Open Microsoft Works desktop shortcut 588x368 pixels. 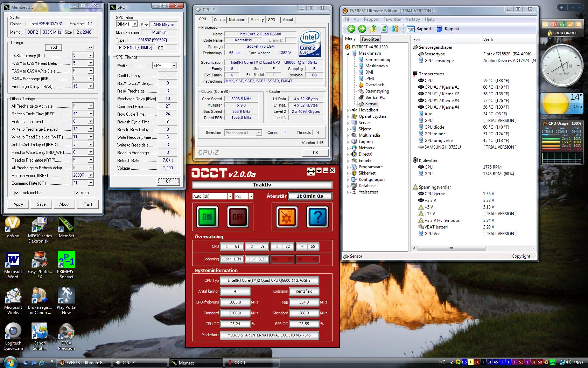click(x=13, y=301)
